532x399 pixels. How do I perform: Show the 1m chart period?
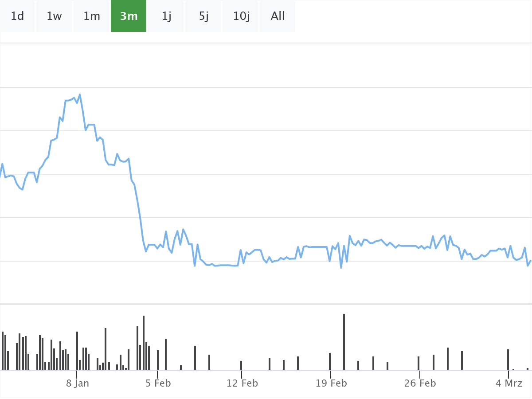click(92, 16)
